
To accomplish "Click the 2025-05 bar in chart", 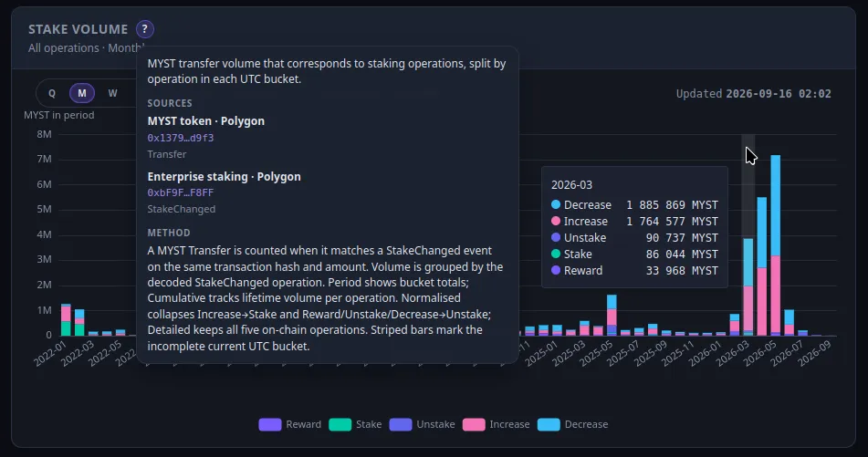I will (612, 315).
